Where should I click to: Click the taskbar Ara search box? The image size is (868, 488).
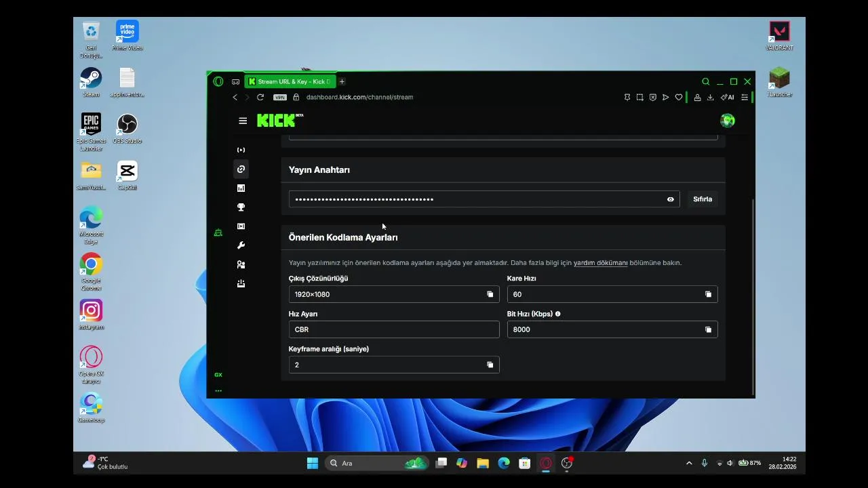(x=377, y=463)
